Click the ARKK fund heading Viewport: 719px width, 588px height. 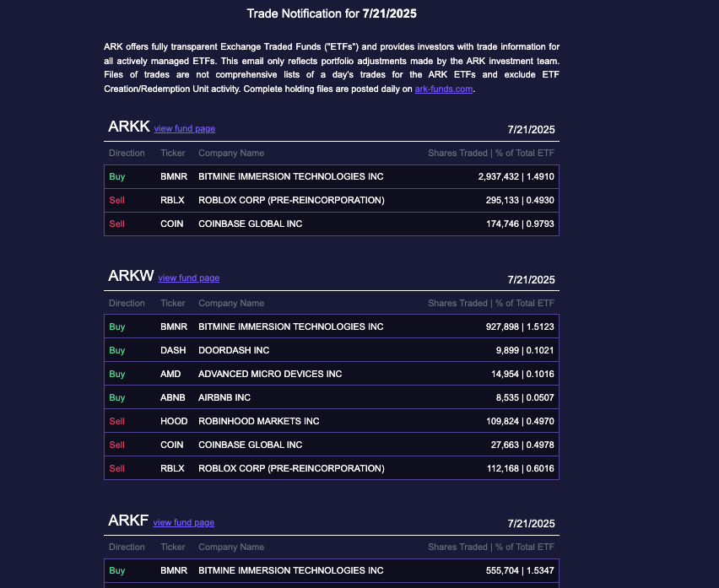tap(129, 127)
